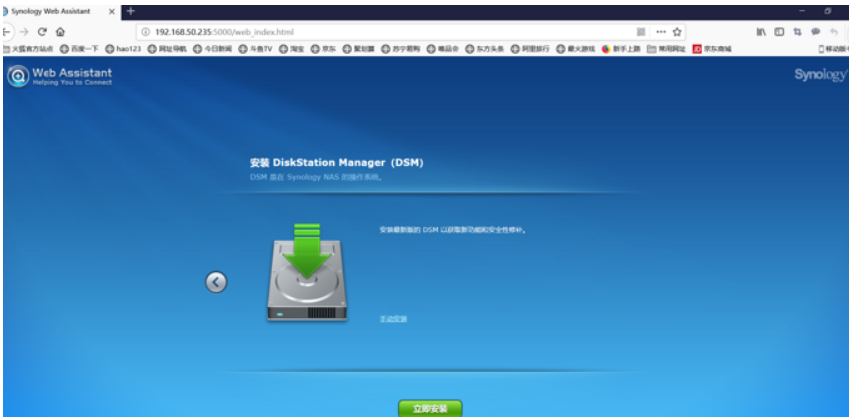The width and height of the screenshot is (849, 417).
Task: Click the Synology brand logo
Action: (820, 75)
